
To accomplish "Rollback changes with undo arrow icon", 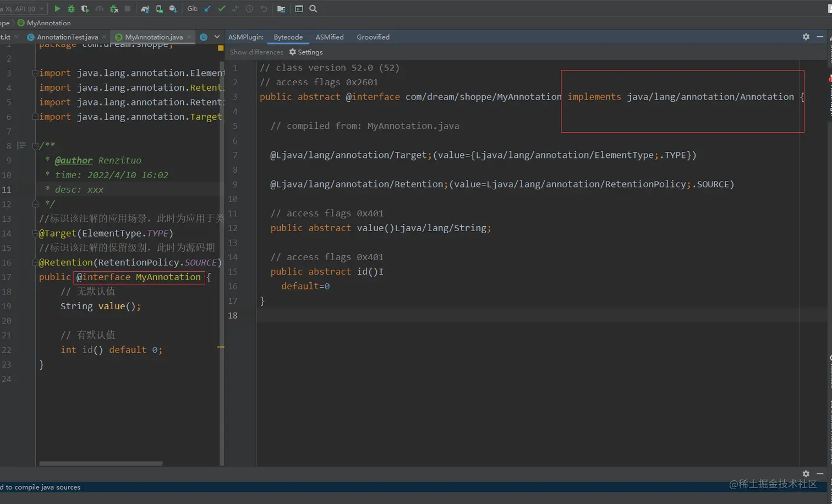I will (264, 9).
